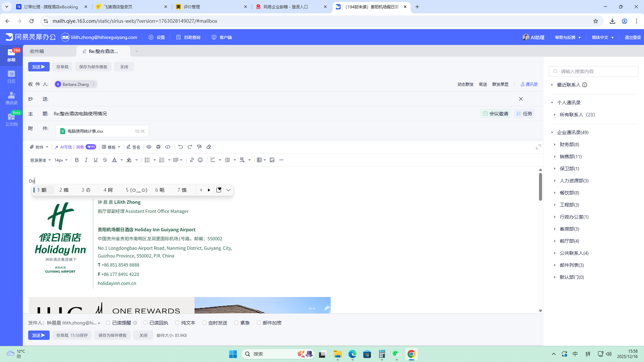Click the preview eye icon

click(149, 147)
